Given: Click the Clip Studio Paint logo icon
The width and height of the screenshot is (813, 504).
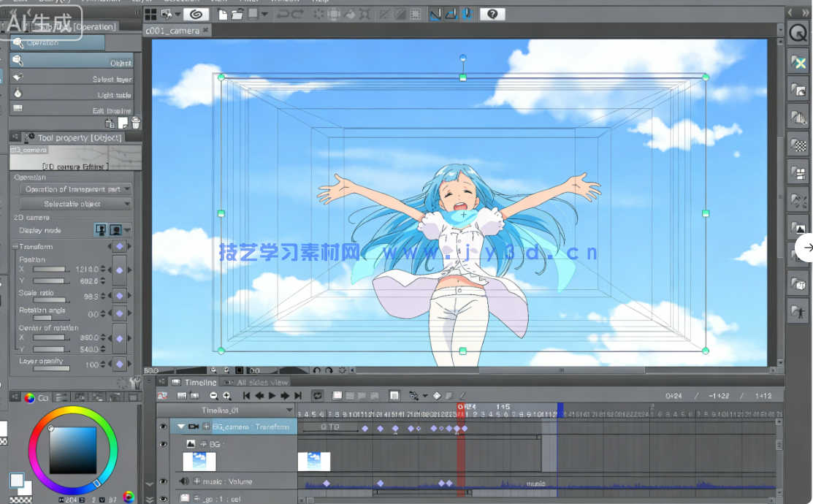Looking at the screenshot, I should click(196, 12).
